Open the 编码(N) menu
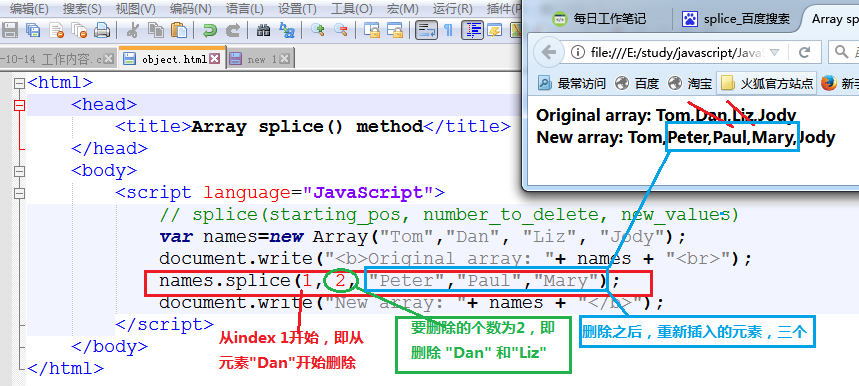The width and height of the screenshot is (859, 386). 190,8
